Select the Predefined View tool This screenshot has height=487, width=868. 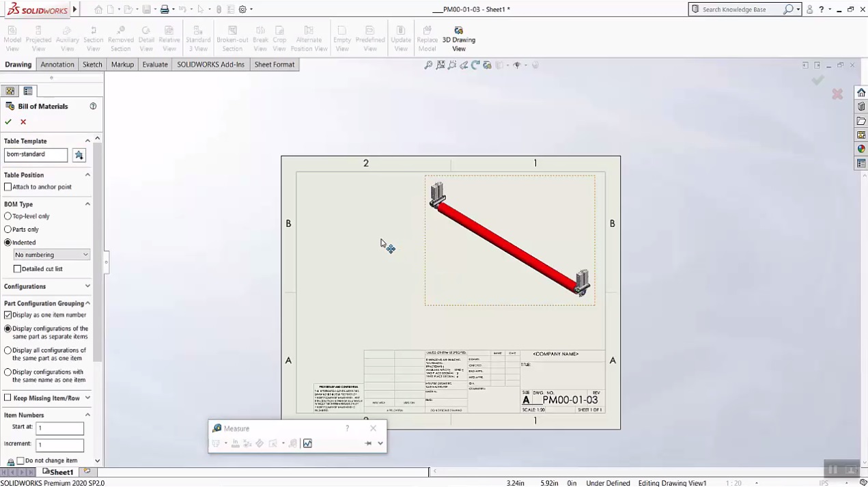coord(370,39)
